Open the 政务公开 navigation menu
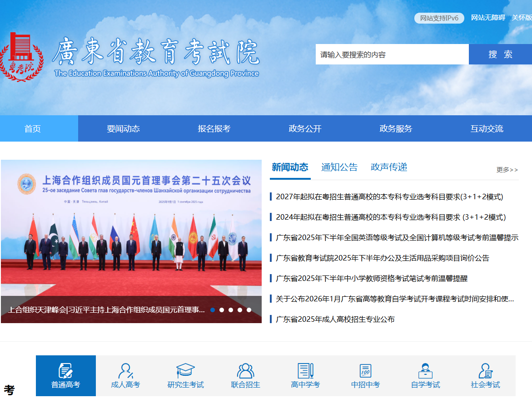The image size is (532, 398). click(x=305, y=128)
